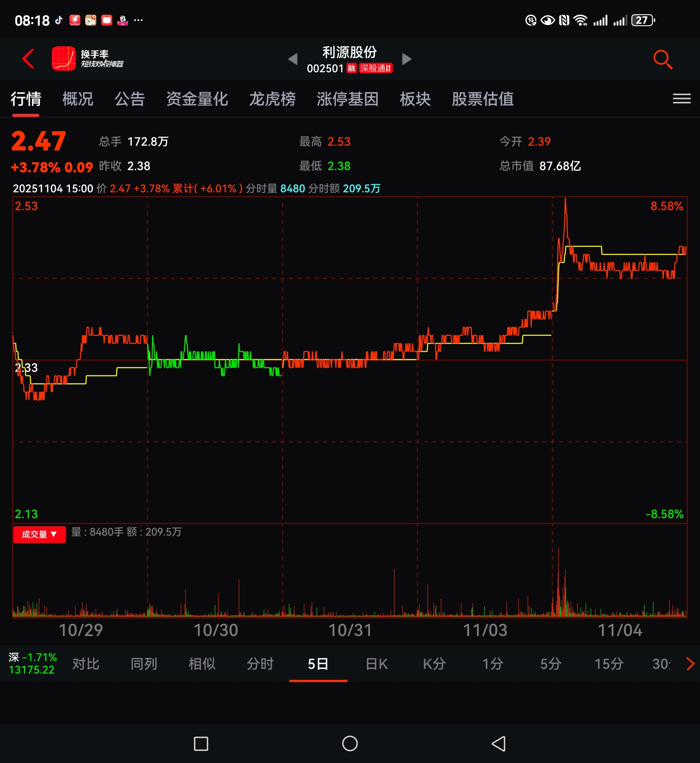
Task: Open the 龙虎榜 tab
Action: point(272,99)
